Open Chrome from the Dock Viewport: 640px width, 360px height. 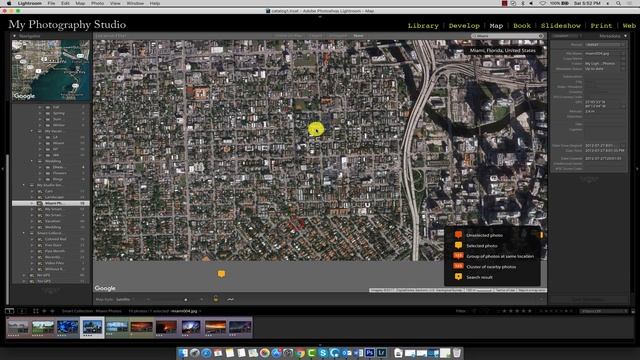[300, 353]
